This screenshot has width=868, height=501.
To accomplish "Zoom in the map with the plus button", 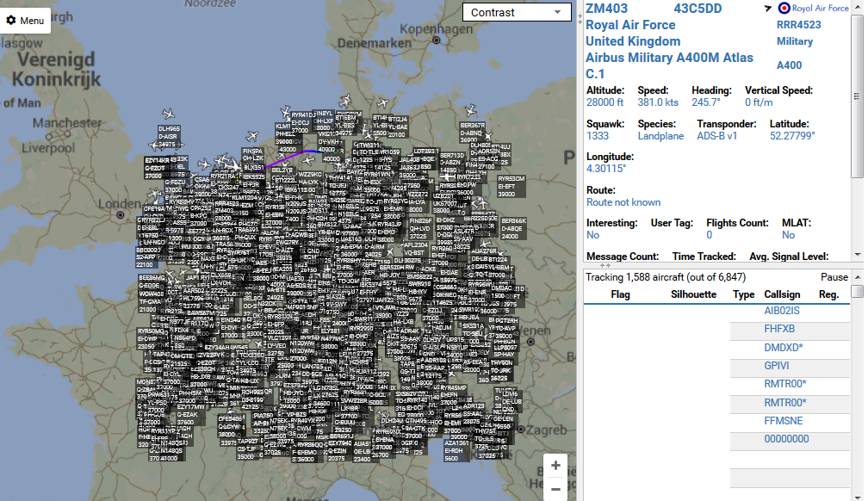I will coord(555,466).
